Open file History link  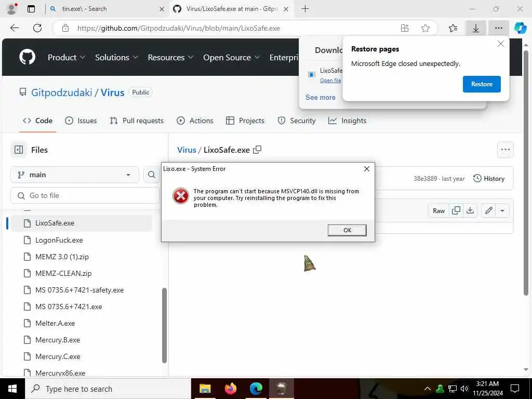pyautogui.click(x=489, y=179)
